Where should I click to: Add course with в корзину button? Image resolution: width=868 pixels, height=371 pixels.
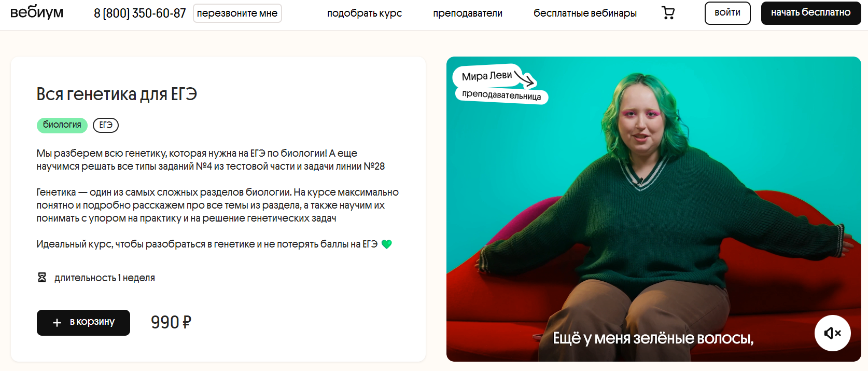click(x=83, y=323)
